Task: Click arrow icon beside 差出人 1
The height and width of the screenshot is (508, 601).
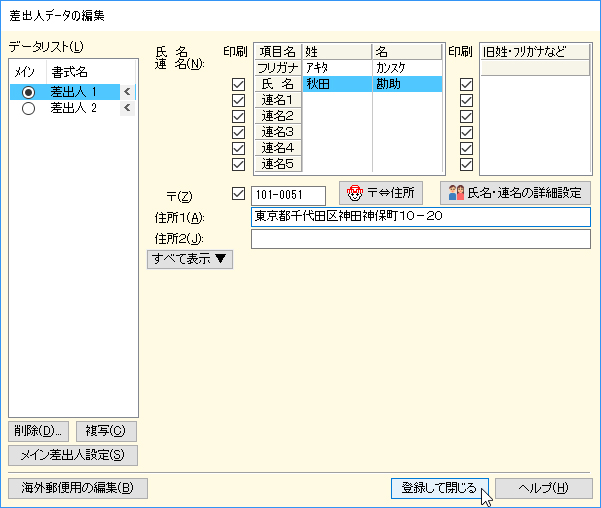Action: 126,92
